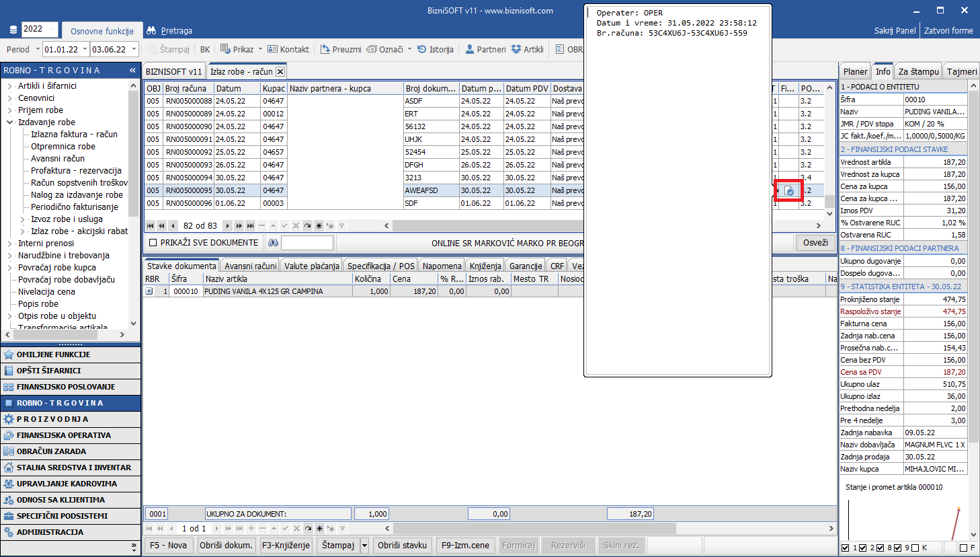This screenshot has width=980, height=557.
Task: Jump to first record in invoice grid
Action: pos(151,226)
